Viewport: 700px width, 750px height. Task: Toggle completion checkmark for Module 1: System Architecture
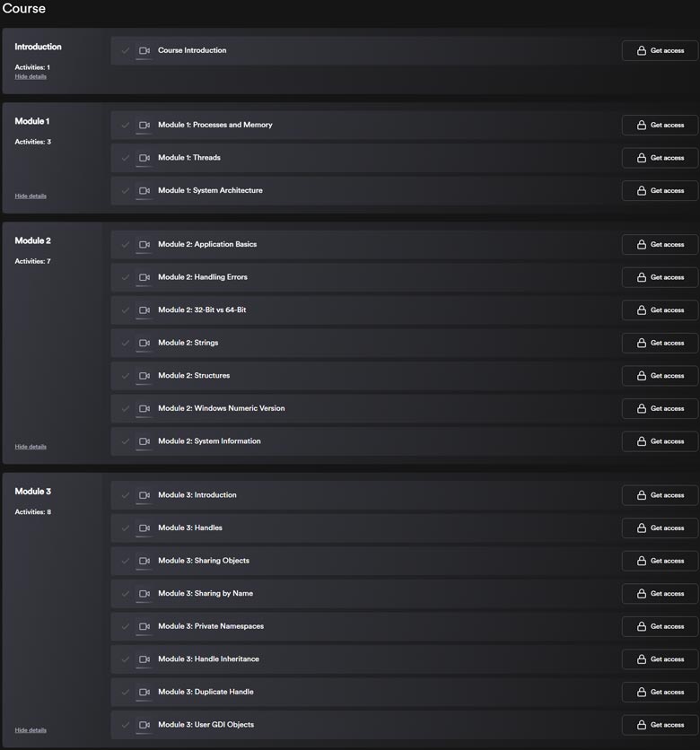pyautogui.click(x=126, y=191)
